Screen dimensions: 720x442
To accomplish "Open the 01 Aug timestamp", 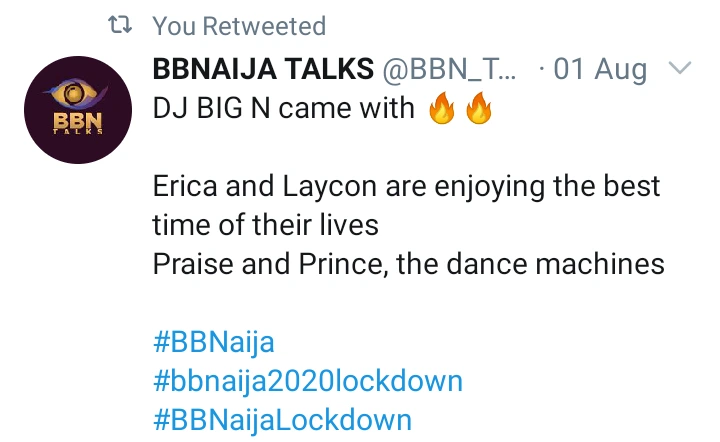I will point(601,70).
